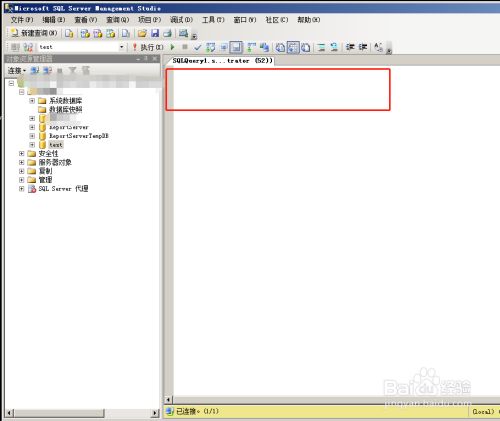Click the Decrease Indent icon

[x=350, y=47]
